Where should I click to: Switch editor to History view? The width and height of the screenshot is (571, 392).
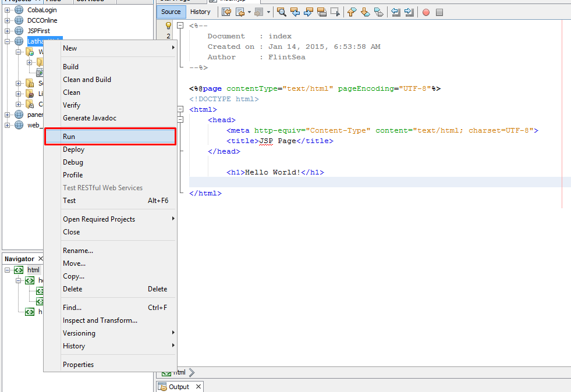click(200, 12)
